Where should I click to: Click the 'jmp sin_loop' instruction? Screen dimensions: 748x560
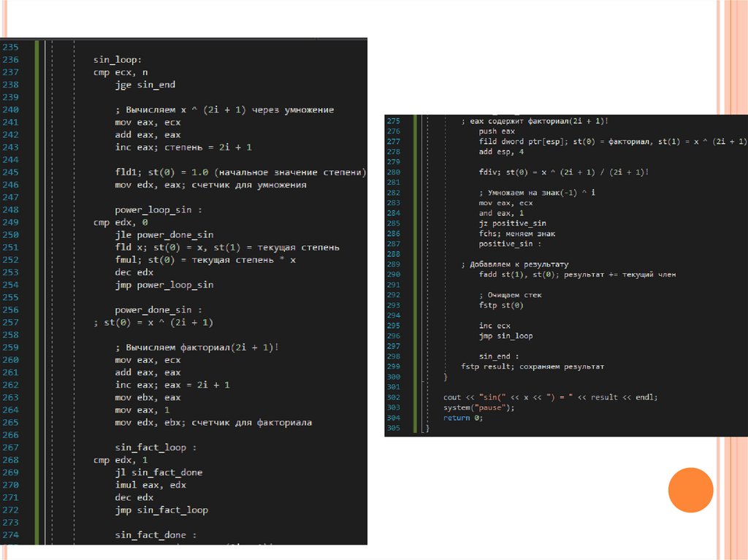(505, 336)
